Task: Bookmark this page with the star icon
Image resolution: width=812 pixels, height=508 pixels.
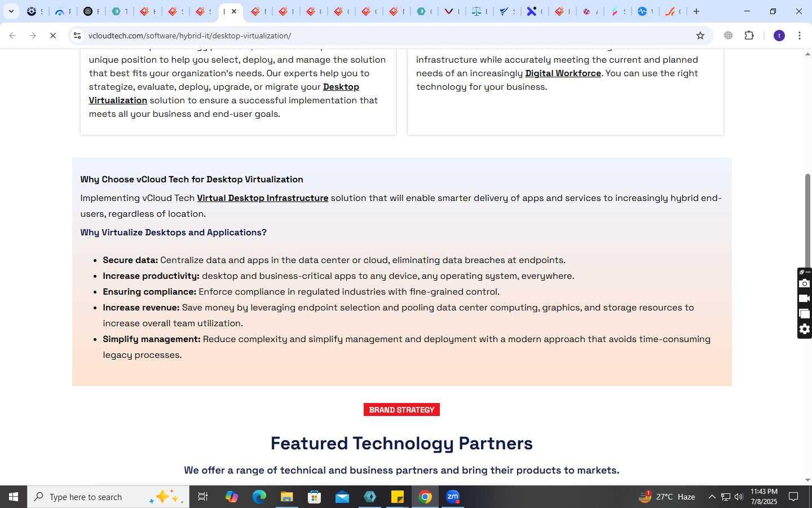Action: pyautogui.click(x=700, y=36)
